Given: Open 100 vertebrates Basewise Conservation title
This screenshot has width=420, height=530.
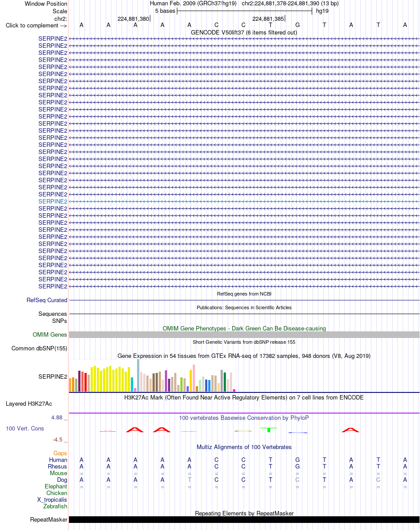Looking at the screenshot, I should coord(244,418).
